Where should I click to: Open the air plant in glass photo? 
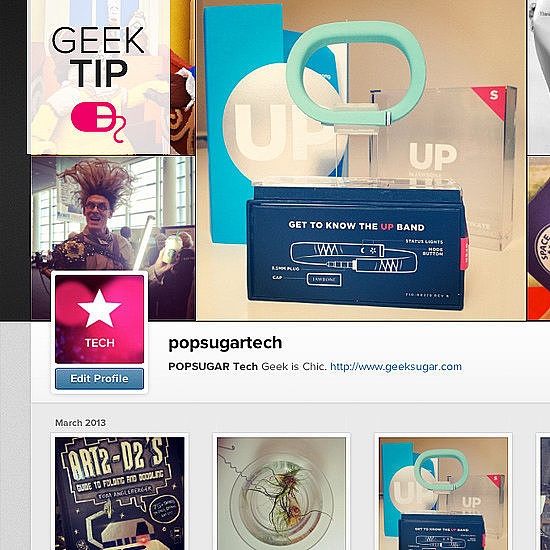click(281, 493)
